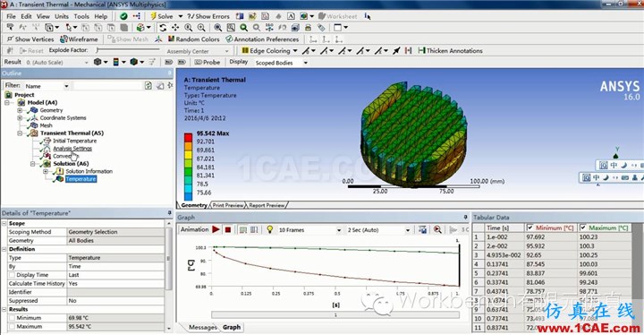Open the Tools menu
The height and width of the screenshot is (335, 644).
(81, 16)
